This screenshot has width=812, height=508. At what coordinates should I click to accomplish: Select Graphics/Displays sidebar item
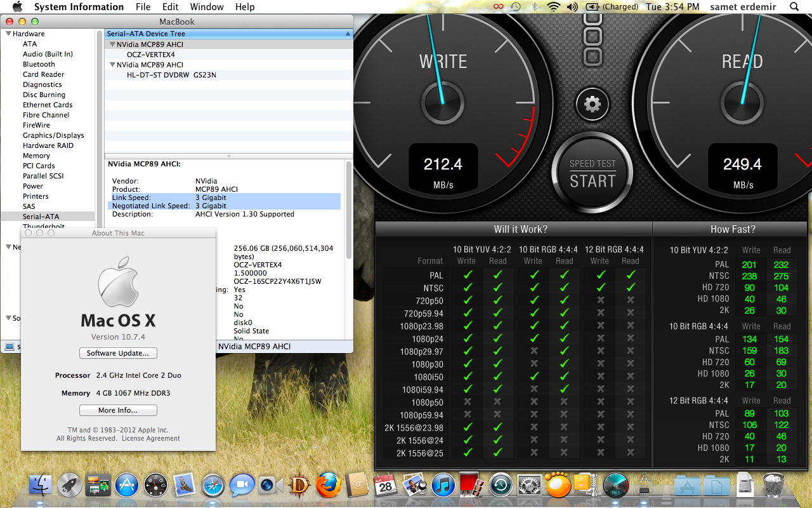tap(53, 135)
